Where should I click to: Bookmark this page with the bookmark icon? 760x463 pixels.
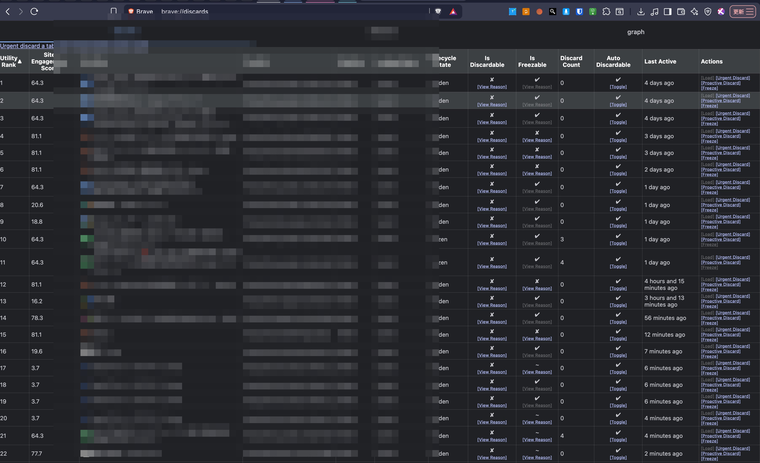pyautogui.click(x=113, y=11)
